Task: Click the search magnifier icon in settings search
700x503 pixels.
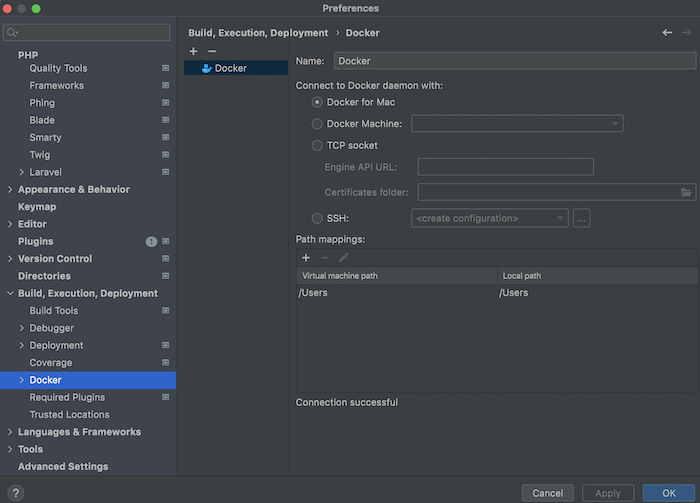Action: coord(12,33)
